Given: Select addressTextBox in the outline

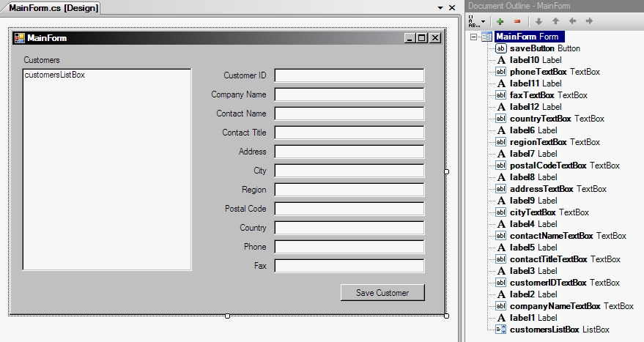Looking at the screenshot, I should pyautogui.click(x=558, y=189).
